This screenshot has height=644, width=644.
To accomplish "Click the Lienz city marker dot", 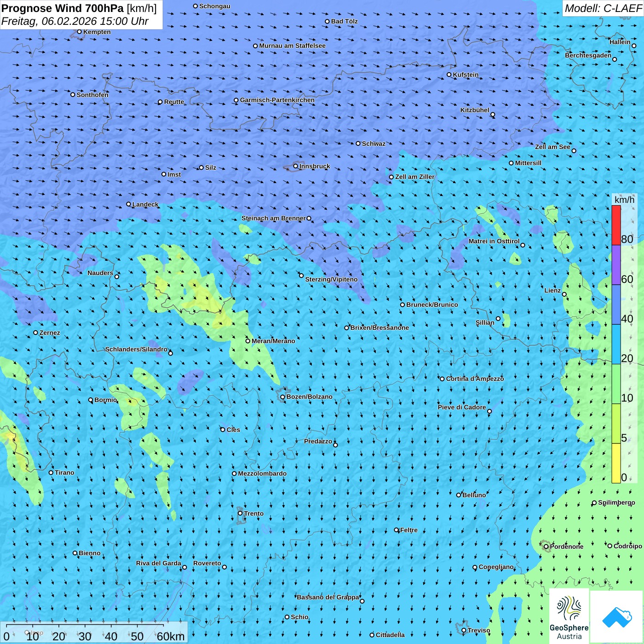I will click(564, 294).
